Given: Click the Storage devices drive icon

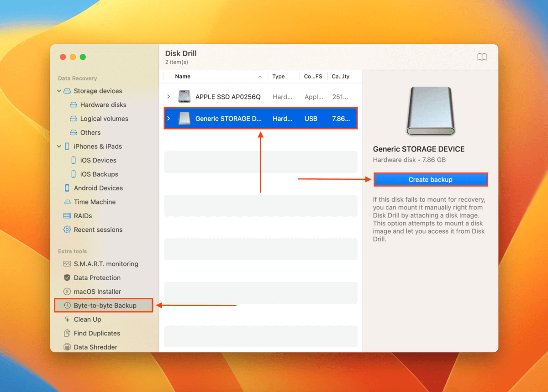Looking at the screenshot, I should pos(67,91).
